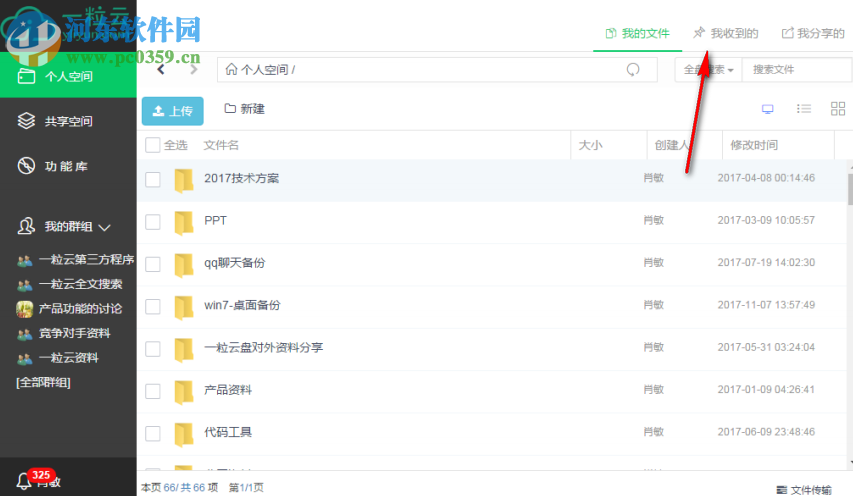
Task: Open the 代码工具 folder name
Action: point(228,432)
